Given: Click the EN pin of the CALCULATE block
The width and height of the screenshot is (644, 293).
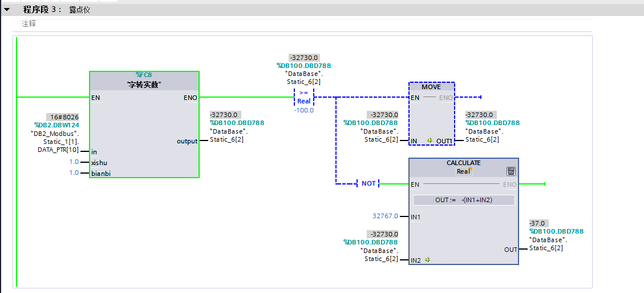Looking at the screenshot, I should tap(415, 184).
